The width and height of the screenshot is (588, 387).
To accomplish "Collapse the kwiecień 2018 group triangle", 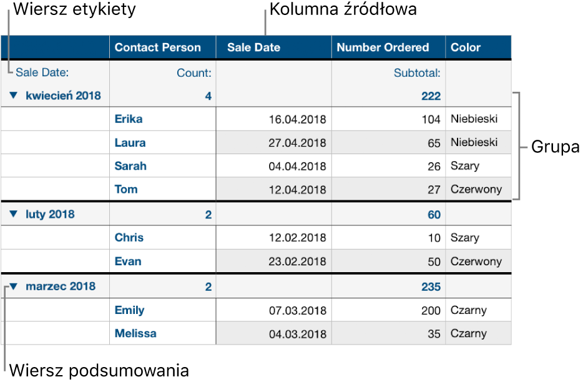I will [14, 96].
